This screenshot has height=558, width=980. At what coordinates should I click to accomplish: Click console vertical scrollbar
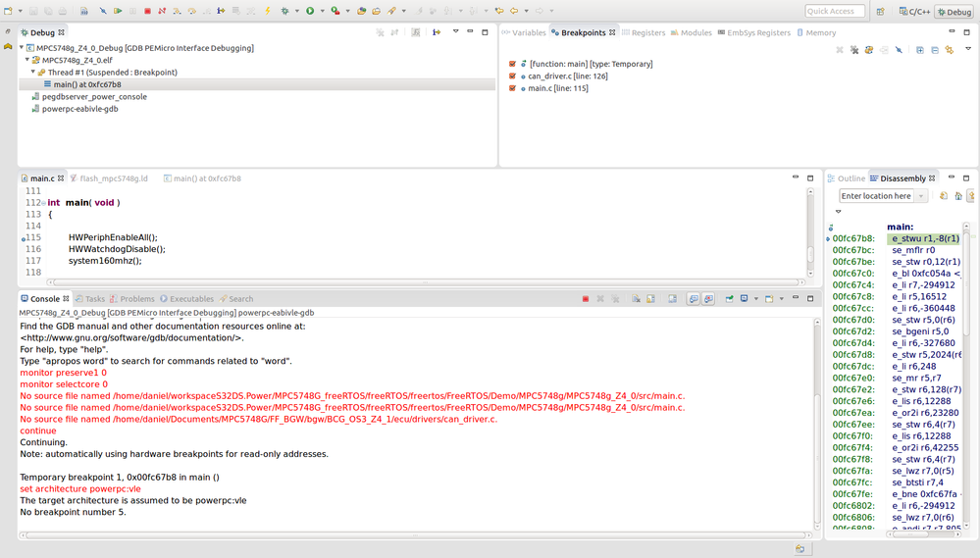pos(817,425)
